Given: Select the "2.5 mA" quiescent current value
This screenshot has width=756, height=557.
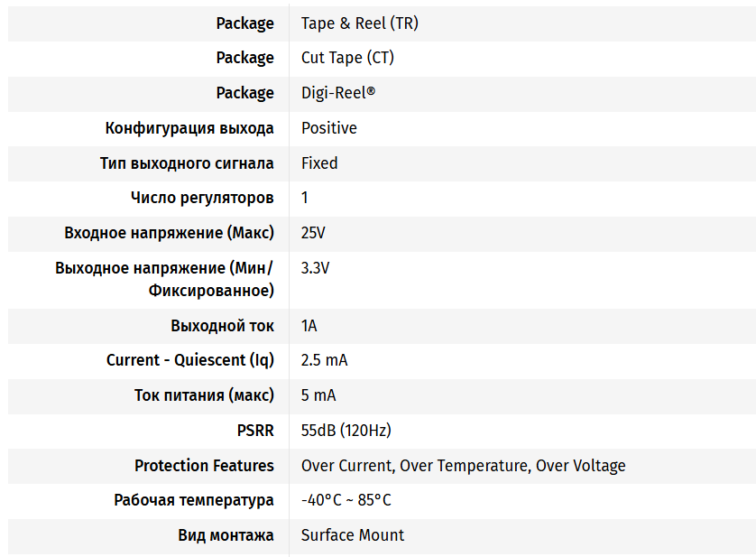Looking at the screenshot, I should click(x=324, y=360).
